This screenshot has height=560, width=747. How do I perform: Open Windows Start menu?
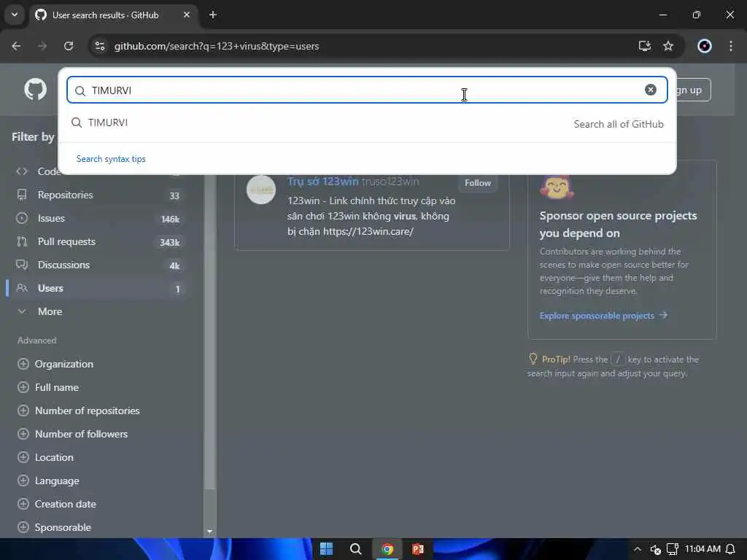[x=326, y=549]
